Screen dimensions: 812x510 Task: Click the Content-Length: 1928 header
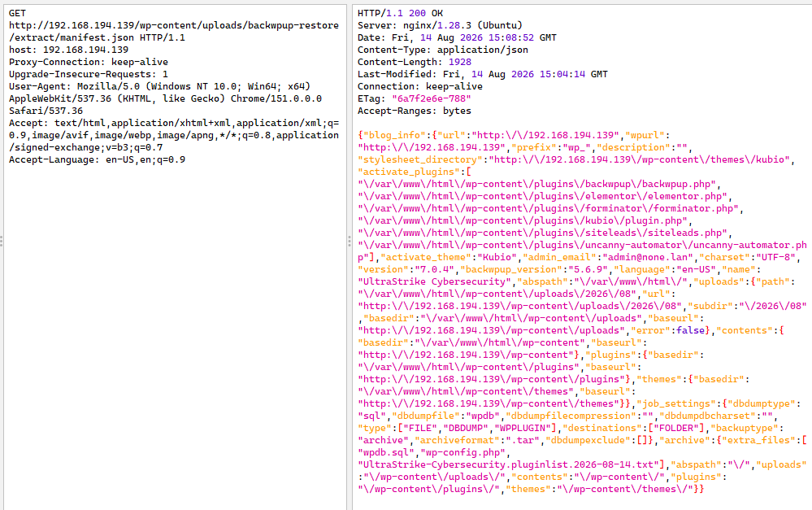click(415, 62)
